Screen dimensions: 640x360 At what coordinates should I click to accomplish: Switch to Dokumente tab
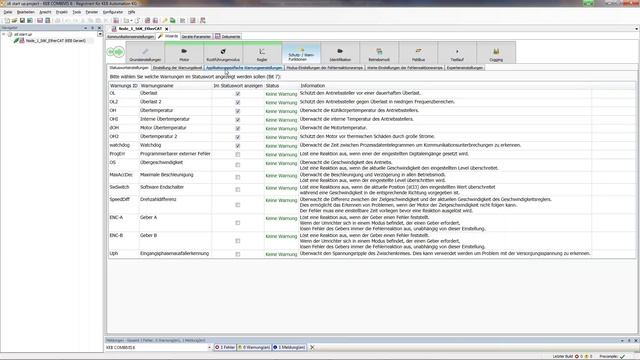click(x=228, y=37)
